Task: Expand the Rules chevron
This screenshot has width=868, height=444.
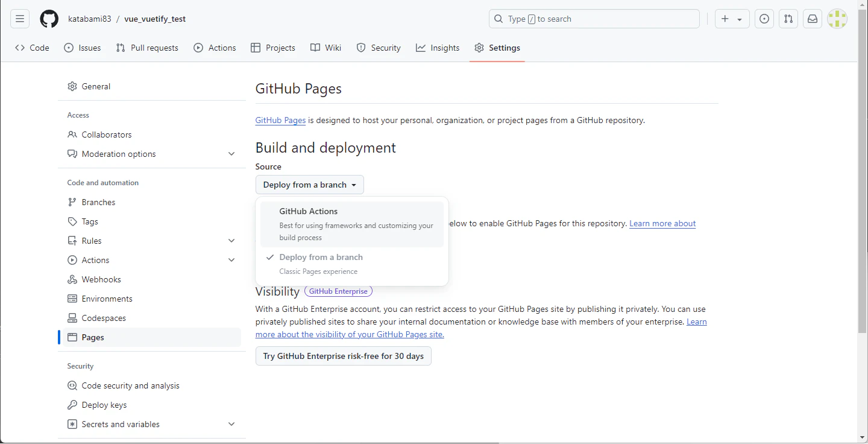Action: (231, 241)
